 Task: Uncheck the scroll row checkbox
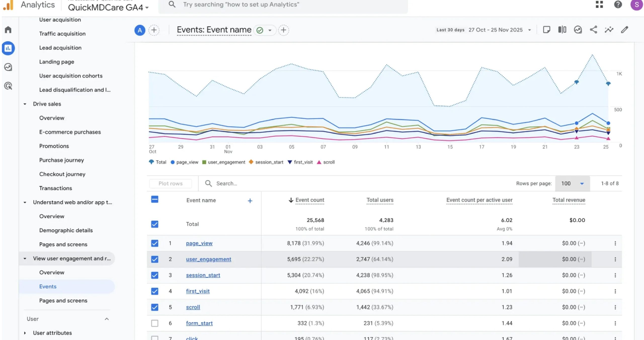[155, 307]
